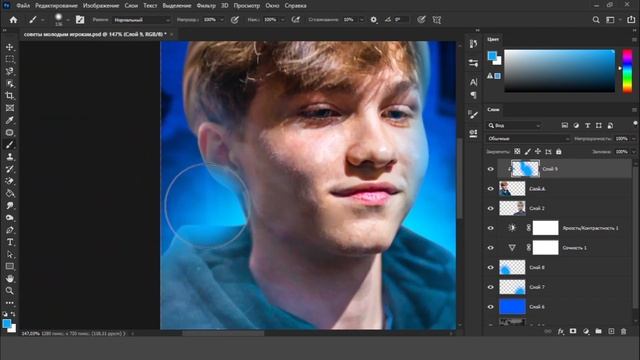The width and height of the screenshot is (640, 360).
Task: Toggle the brush settings panel button
Action: pos(80,20)
